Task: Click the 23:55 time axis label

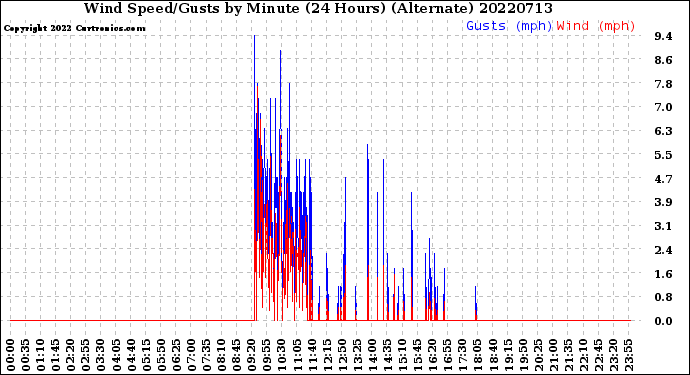Action: tap(628, 355)
